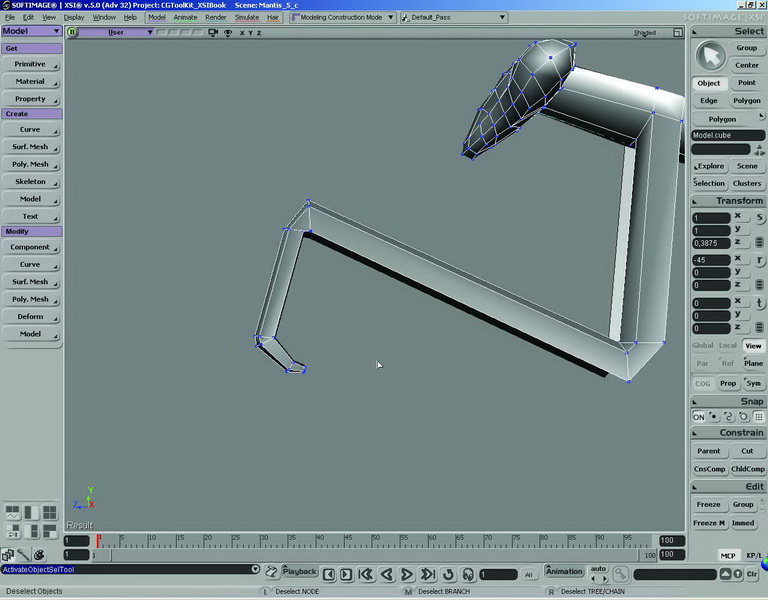
Task: Click the brush tool icon at bottom-left
Action: (x=23, y=554)
